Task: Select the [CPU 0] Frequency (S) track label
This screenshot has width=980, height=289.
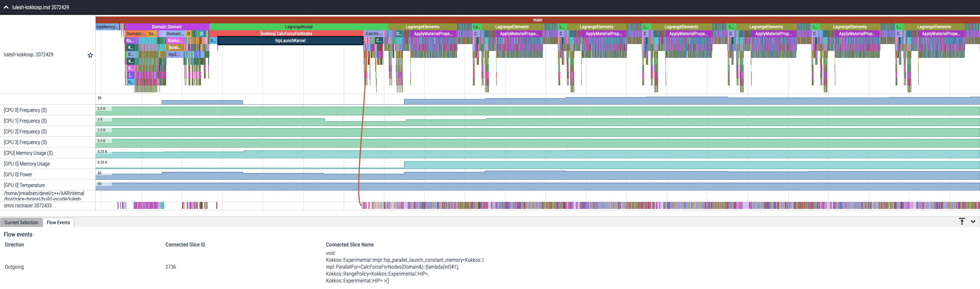Action: tap(25, 110)
